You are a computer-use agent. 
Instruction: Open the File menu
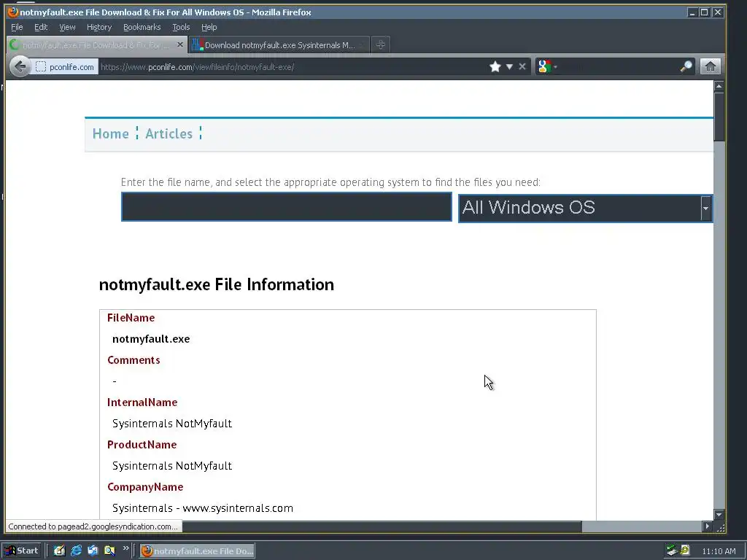point(17,27)
